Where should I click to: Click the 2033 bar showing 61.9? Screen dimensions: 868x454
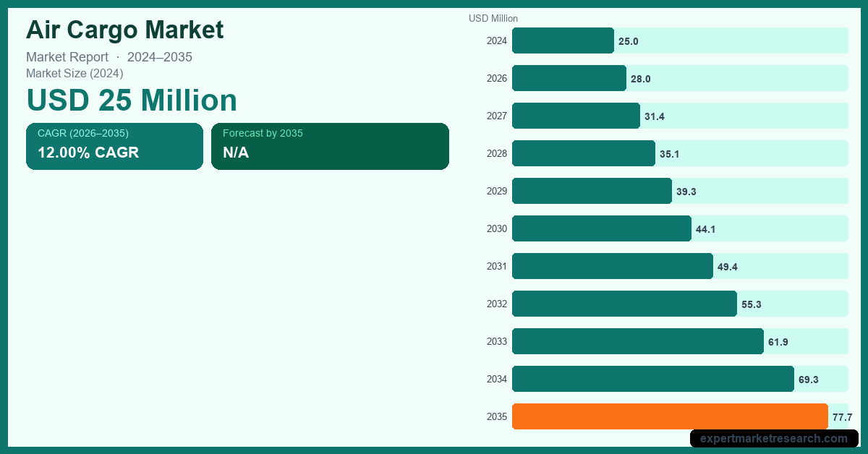pyautogui.click(x=638, y=341)
